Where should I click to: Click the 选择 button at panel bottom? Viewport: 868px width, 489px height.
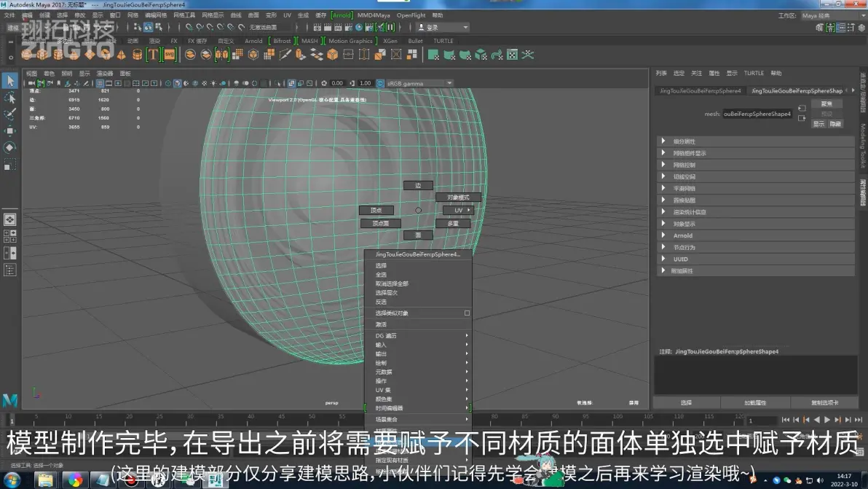pyautogui.click(x=687, y=402)
